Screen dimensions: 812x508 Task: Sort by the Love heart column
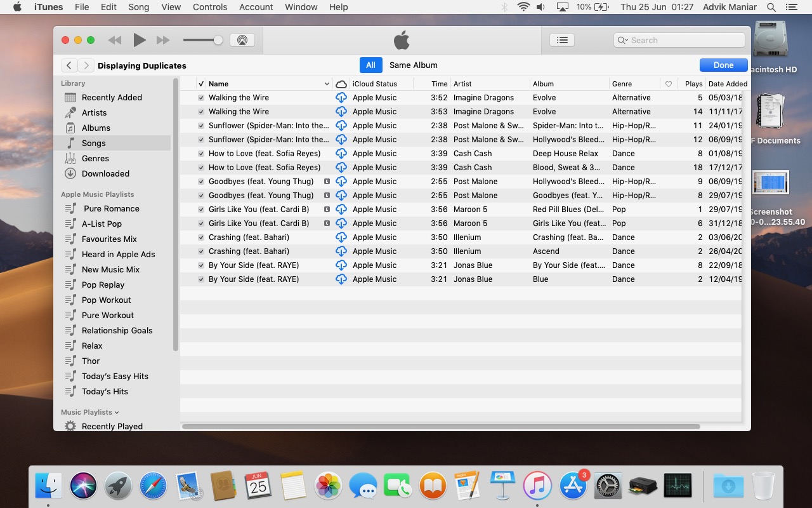(x=668, y=84)
